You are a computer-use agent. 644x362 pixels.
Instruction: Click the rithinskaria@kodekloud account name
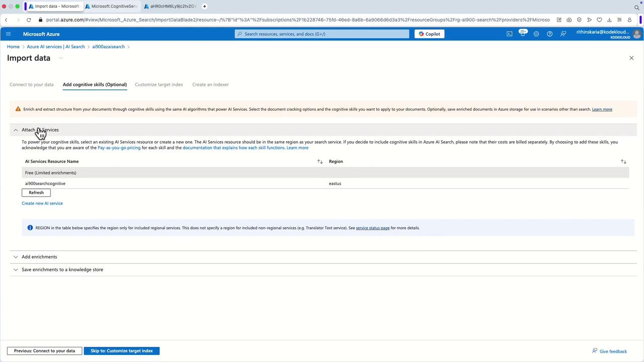pos(603,32)
